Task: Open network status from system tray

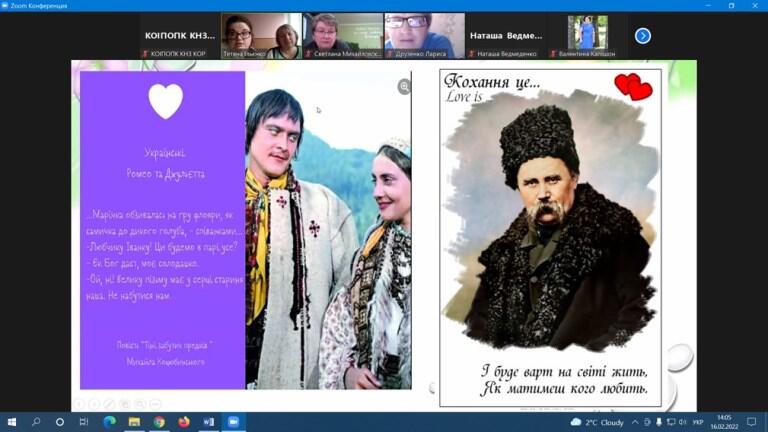Action: tap(671, 422)
